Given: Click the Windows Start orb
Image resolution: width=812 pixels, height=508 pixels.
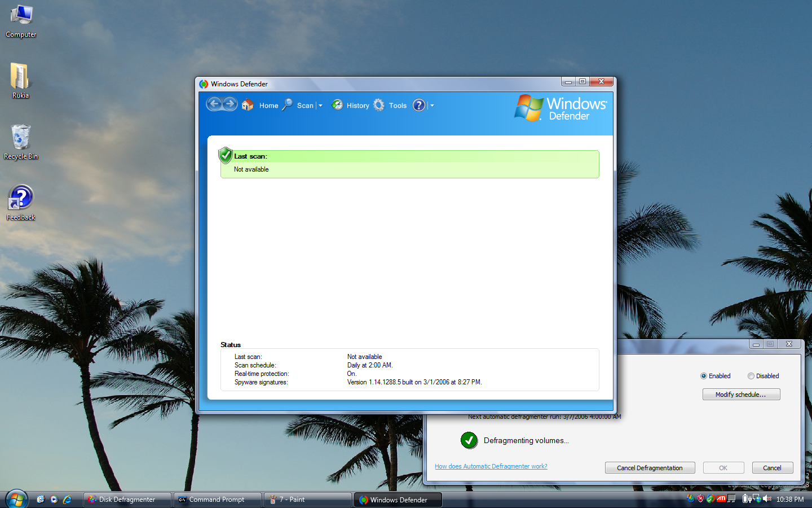Looking at the screenshot, I should coord(16,500).
